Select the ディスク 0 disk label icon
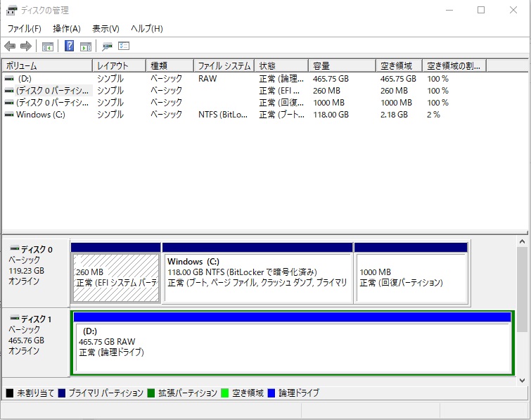The width and height of the screenshot is (531, 420). [x=15, y=249]
